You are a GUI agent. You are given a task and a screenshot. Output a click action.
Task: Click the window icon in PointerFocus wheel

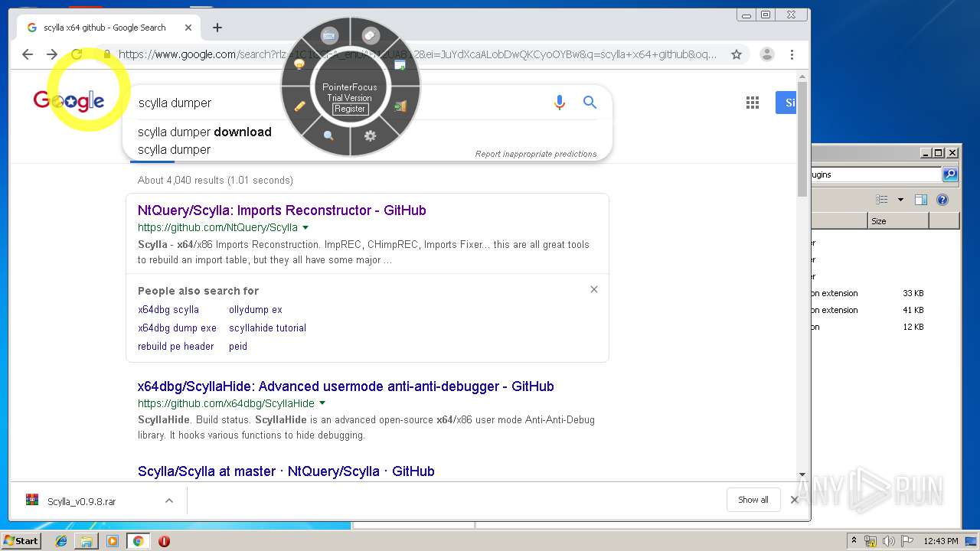tap(400, 65)
